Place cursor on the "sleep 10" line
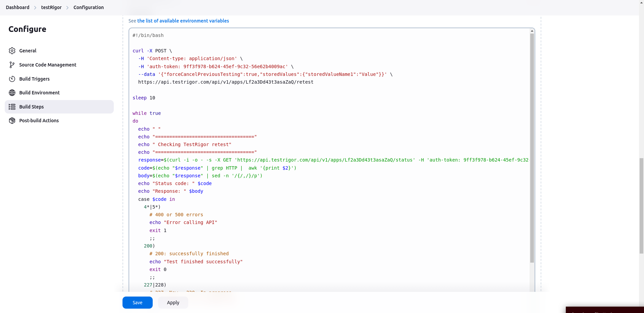The width and height of the screenshot is (644, 313). 144,98
